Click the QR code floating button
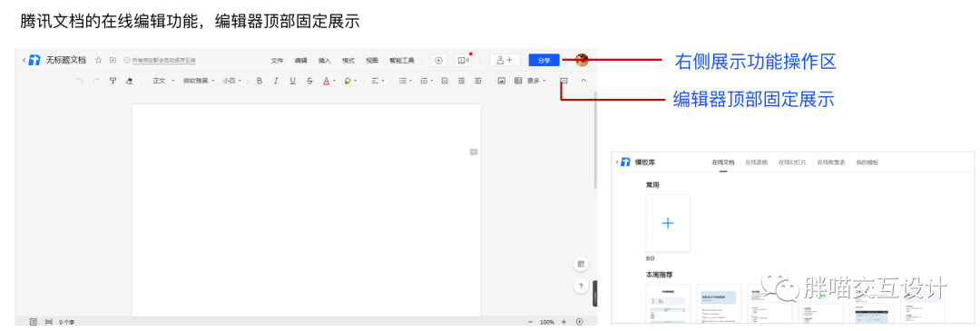The width and height of the screenshot is (980, 331). tap(582, 264)
